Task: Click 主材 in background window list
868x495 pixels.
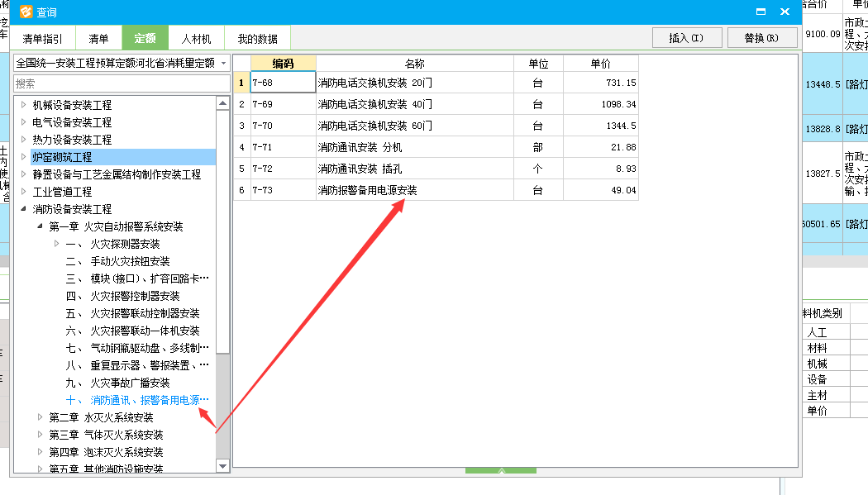Action: (x=817, y=395)
